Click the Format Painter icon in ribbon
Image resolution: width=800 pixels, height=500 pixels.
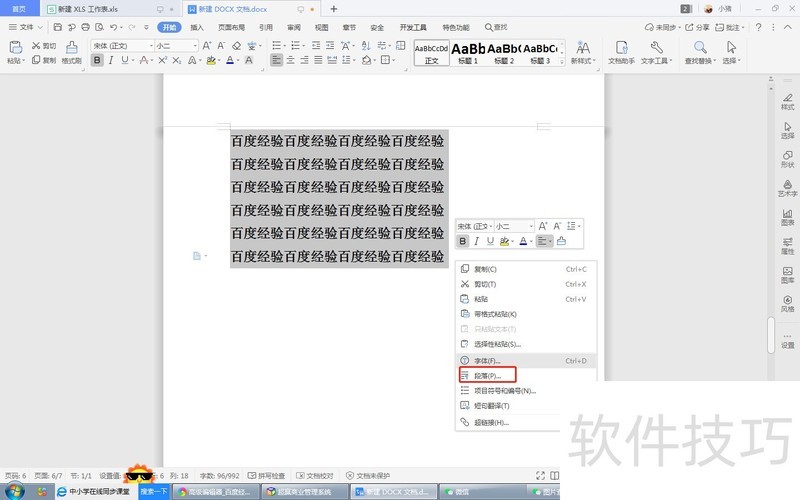pyautogui.click(x=71, y=50)
